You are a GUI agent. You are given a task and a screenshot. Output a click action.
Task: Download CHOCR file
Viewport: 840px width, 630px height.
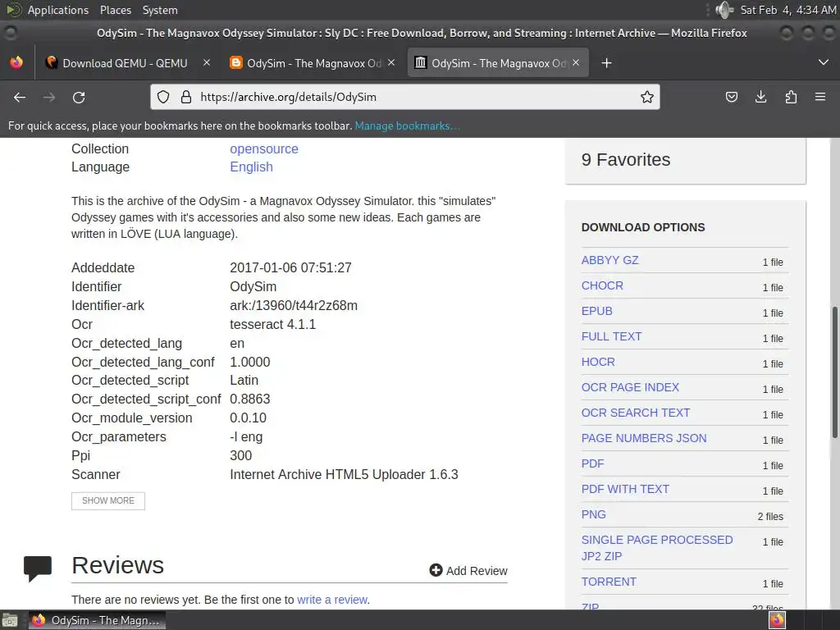click(x=602, y=285)
